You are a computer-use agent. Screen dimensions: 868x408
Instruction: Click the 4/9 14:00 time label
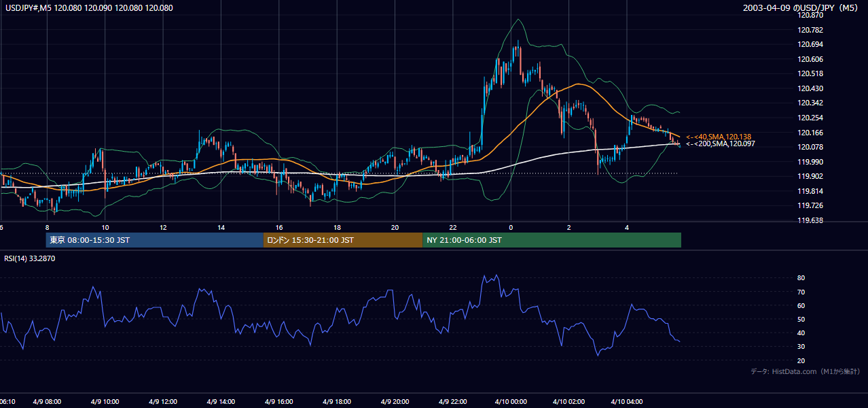coord(221,402)
